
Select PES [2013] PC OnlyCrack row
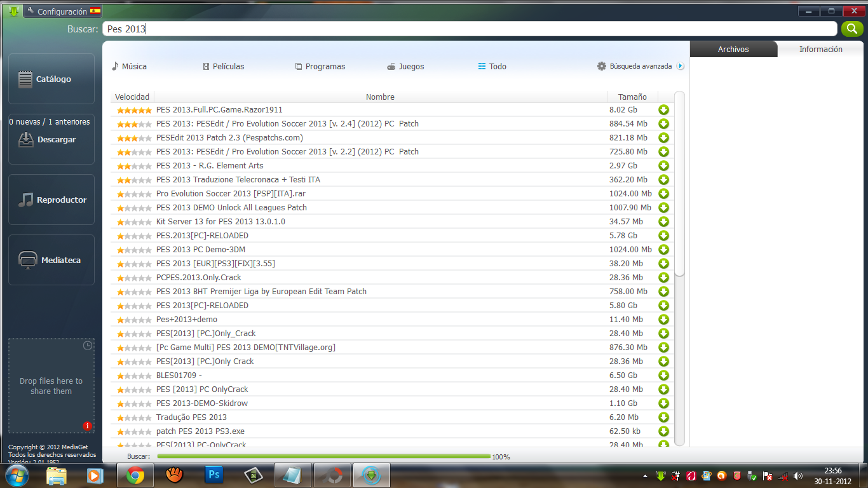(x=392, y=390)
